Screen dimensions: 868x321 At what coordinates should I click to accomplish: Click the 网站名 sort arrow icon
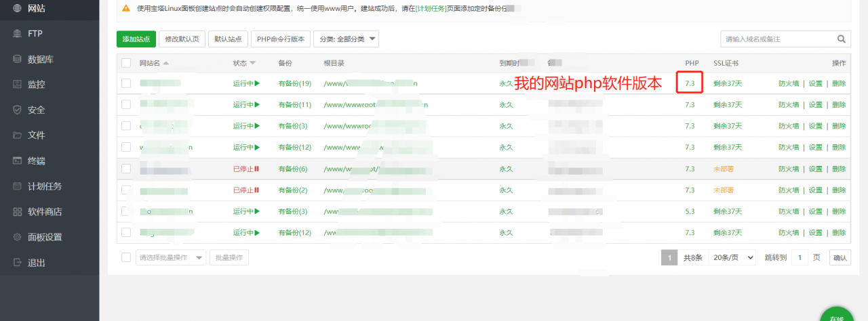point(166,63)
